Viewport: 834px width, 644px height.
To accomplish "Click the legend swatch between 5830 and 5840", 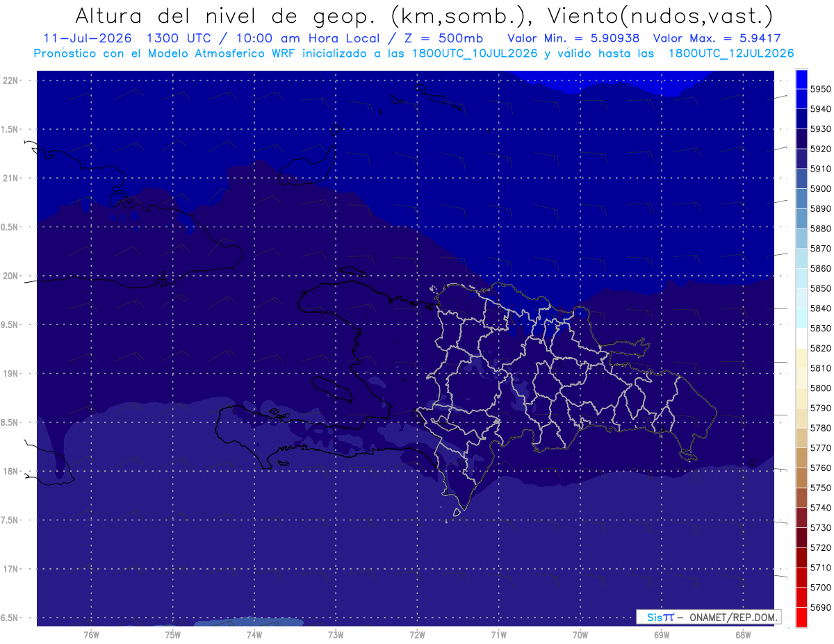I will 801,318.
